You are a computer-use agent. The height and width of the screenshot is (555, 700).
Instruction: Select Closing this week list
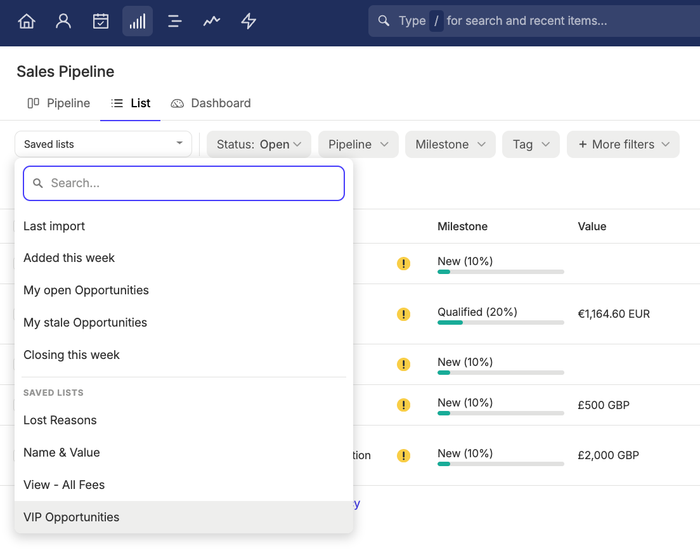[x=184, y=355]
